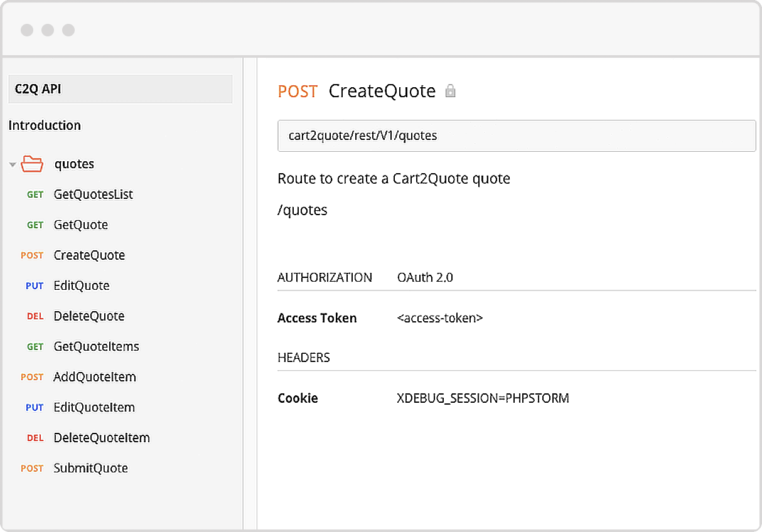The height and width of the screenshot is (532, 762).
Task: Click the POST badge beside CreateQuote in sidebar
Action: pyautogui.click(x=32, y=255)
